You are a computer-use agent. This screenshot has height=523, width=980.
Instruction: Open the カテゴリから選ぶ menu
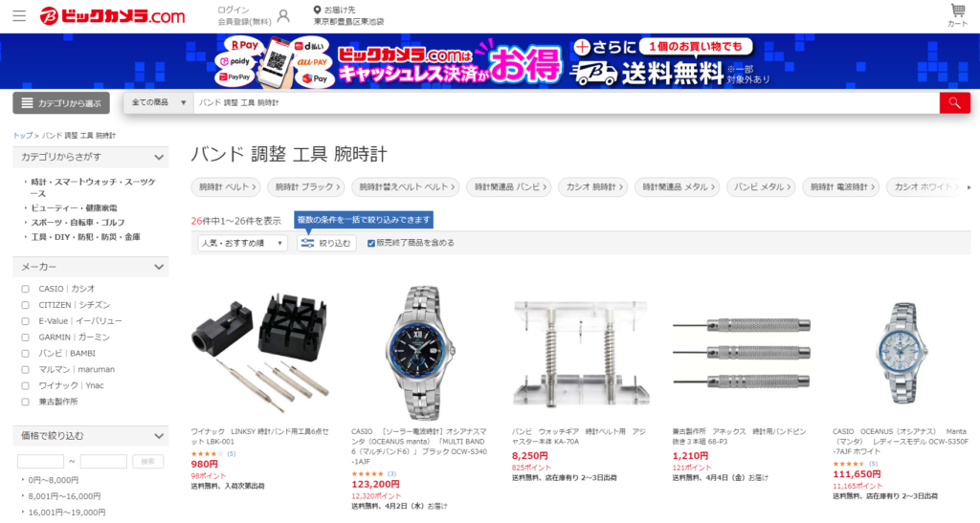coord(61,103)
